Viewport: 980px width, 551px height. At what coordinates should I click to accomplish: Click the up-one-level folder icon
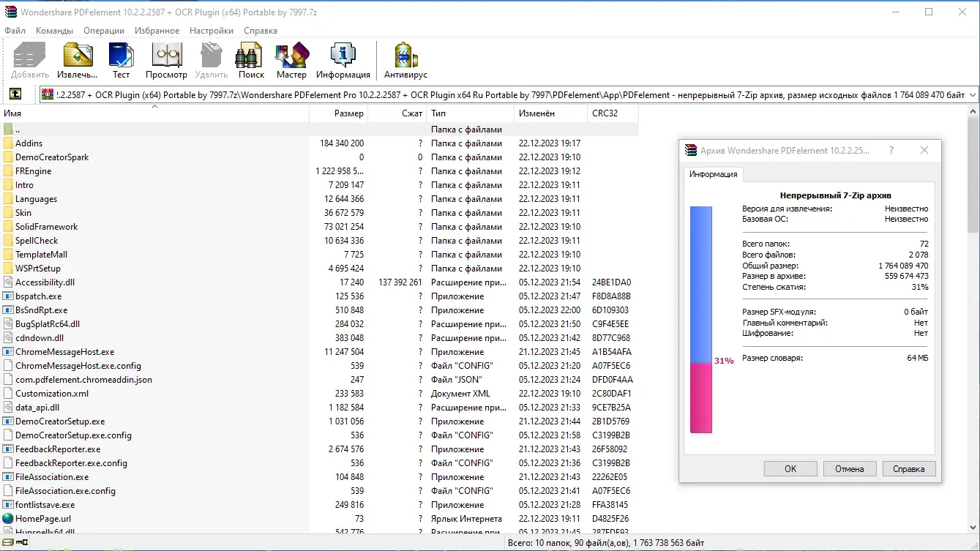(x=16, y=94)
